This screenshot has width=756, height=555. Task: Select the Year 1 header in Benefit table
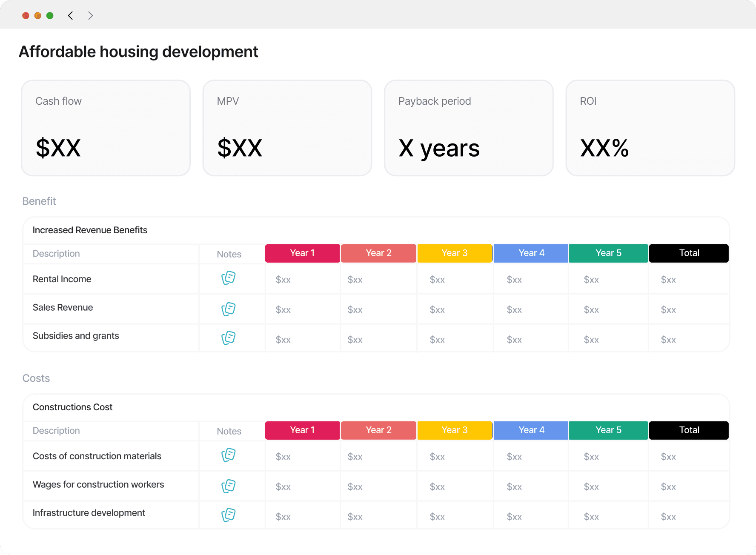coord(302,253)
